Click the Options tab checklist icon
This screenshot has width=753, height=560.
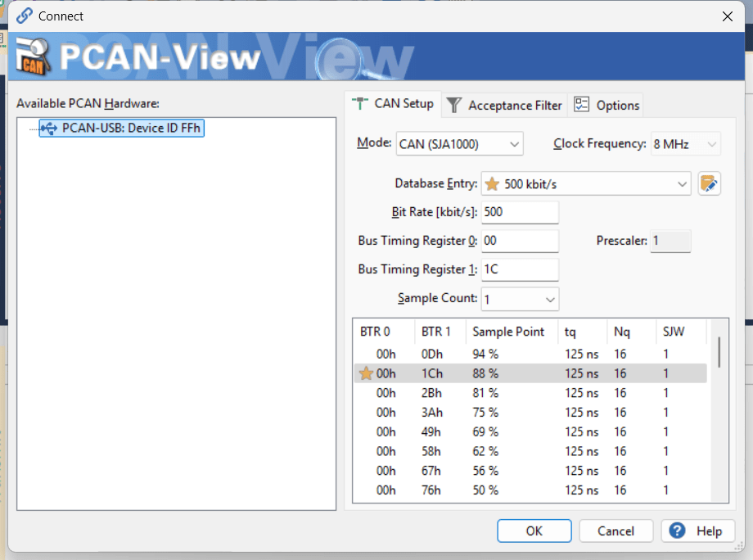(581, 104)
